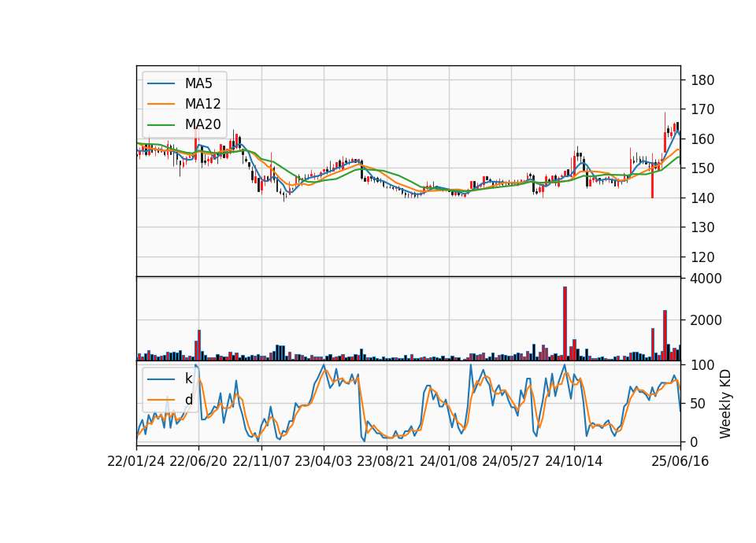The width and height of the screenshot is (756, 543).
Task: Click the 150 price axis label
Action: pos(702,168)
